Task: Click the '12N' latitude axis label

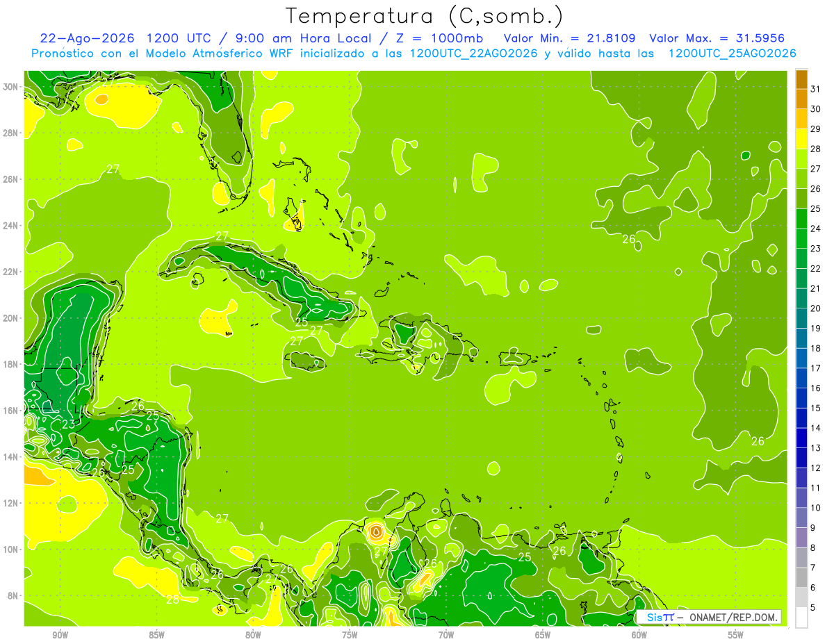Action: (12, 503)
